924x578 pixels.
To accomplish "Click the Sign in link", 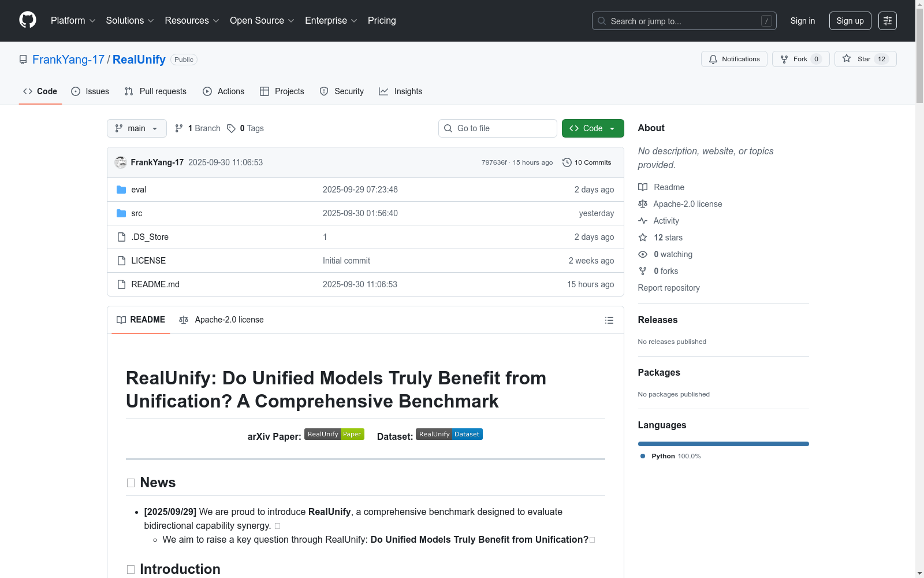I will coord(803,21).
